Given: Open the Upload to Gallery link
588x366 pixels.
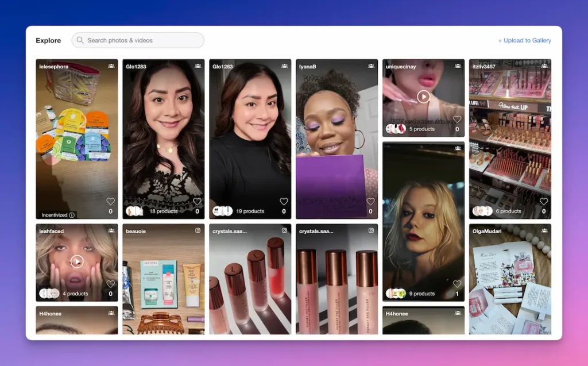Looking at the screenshot, I should point(524,40).
